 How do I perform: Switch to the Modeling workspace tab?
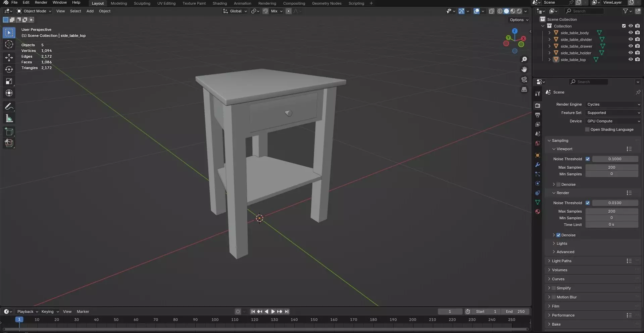coord(119,3)
